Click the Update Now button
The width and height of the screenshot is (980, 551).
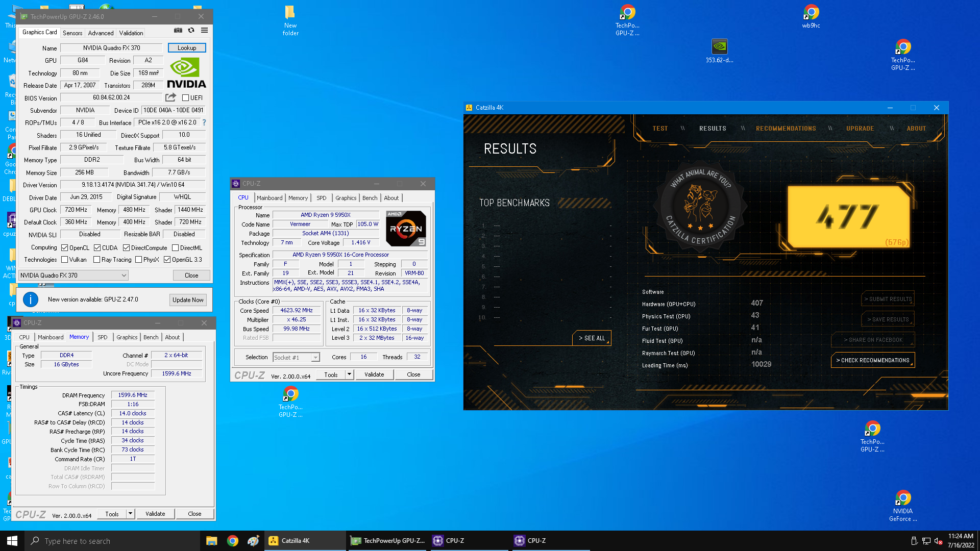point(188,300)
